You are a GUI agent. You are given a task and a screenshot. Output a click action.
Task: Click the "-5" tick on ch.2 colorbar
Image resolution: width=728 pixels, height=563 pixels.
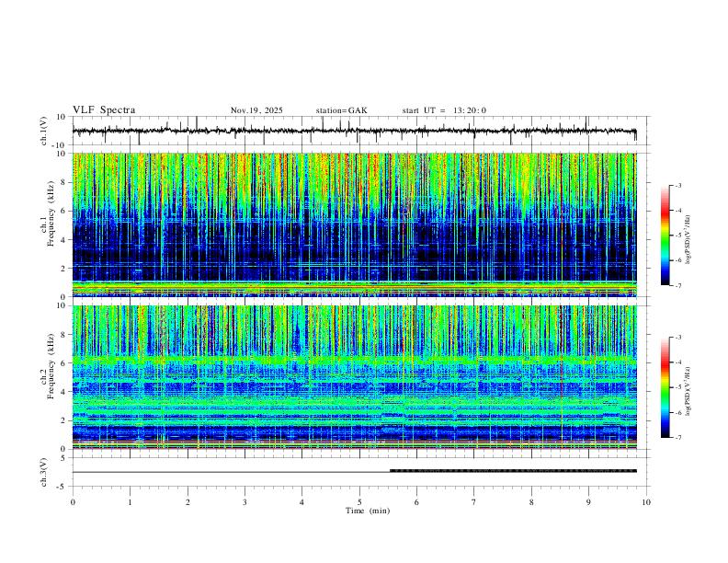[677, 387]
